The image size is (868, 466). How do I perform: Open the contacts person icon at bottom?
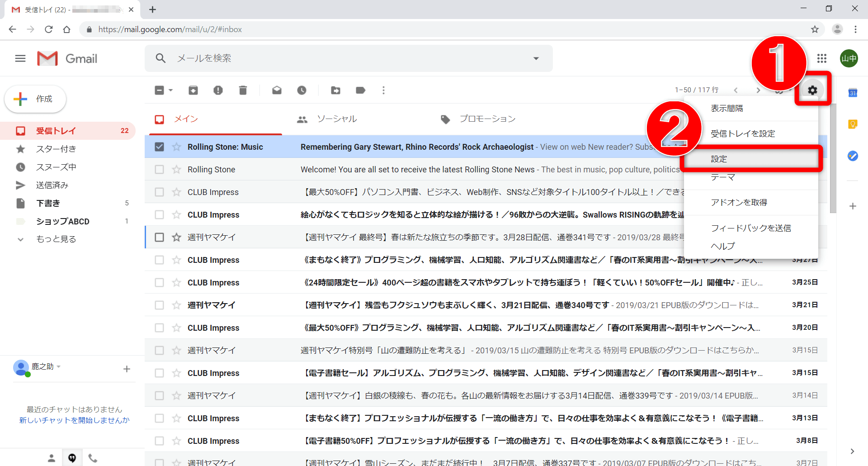pyautogui.click(x=52, y=458)
